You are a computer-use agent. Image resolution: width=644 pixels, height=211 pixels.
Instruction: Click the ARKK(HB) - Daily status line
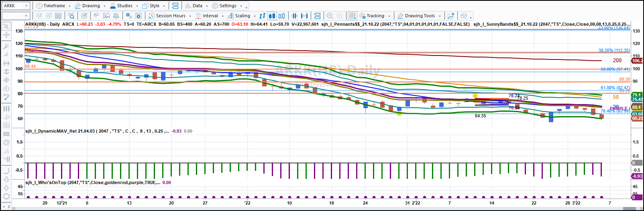click(43, 24)
